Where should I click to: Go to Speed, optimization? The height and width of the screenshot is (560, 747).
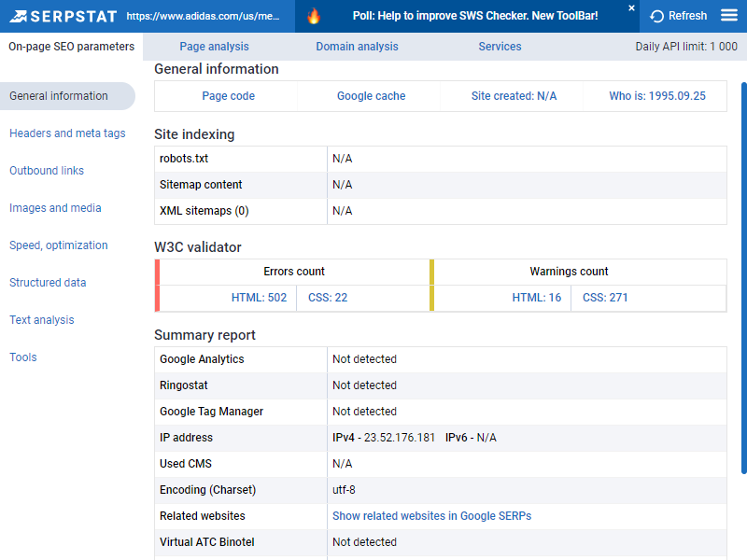(x=59, y=245)
